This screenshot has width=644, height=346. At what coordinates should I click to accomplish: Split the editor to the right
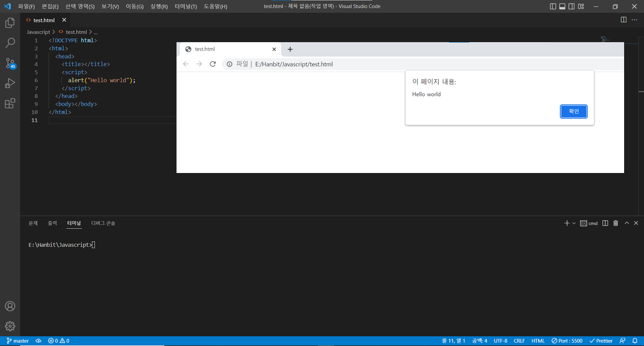(x=624, y=20)
